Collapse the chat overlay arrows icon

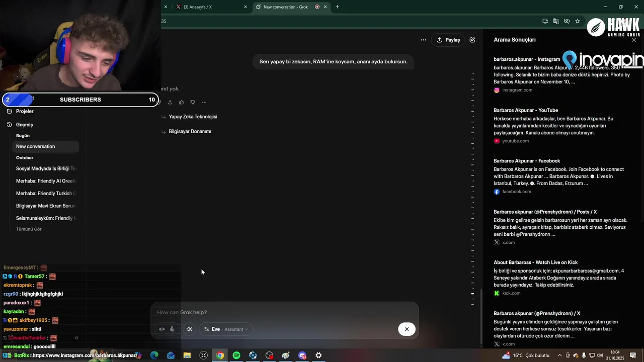76,338
